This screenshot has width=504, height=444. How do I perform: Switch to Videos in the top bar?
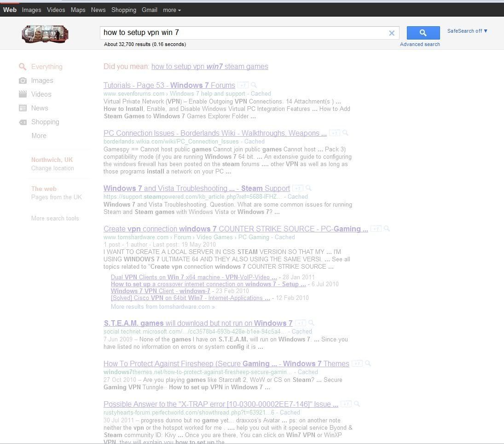tap(56, 10)
